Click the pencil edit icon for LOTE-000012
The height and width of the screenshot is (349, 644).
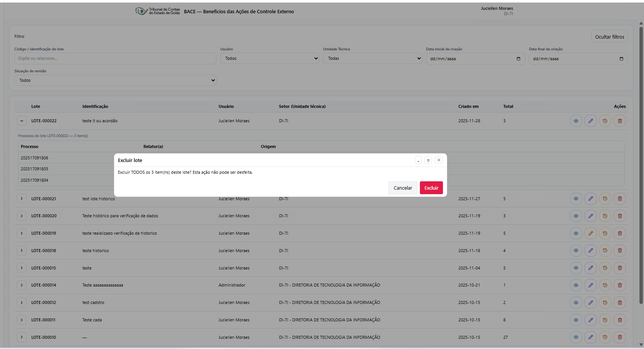click(591, 303)
